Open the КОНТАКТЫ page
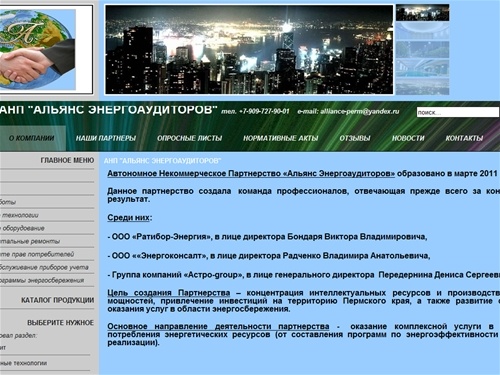 point(464,138)
